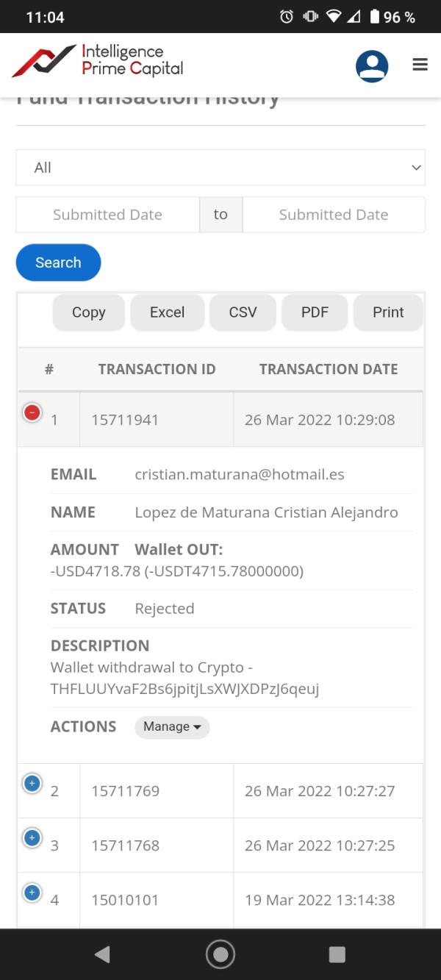Open the All transaction type dropdown
This screenshot has width=441, height=980.
point(220,168)
